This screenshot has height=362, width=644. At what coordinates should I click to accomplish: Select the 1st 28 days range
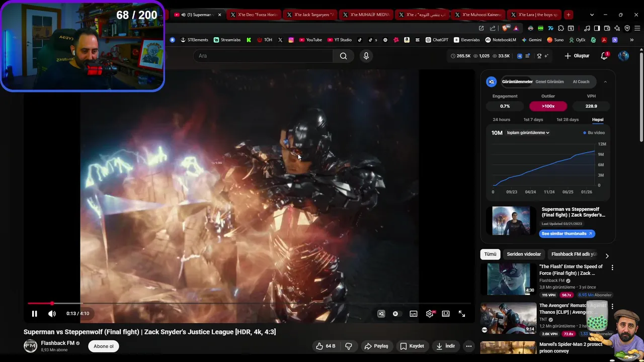click(568, 120)
